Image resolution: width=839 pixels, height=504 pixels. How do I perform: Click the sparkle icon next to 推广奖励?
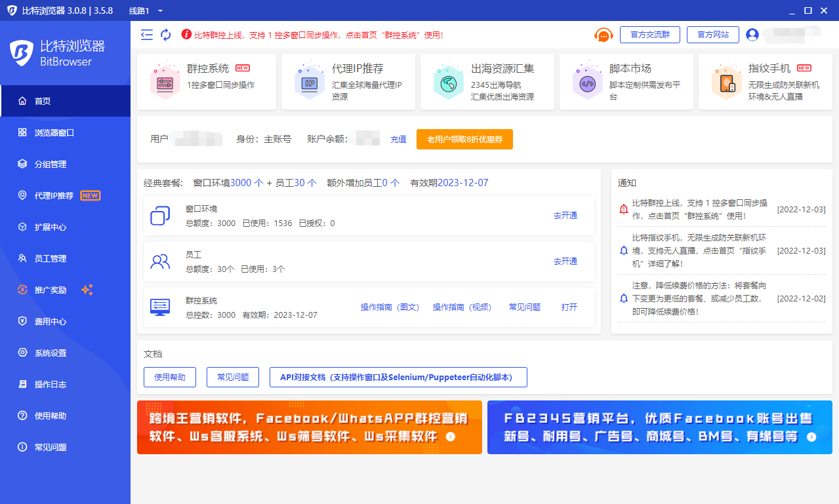pyautogui.click(x=87, y=290)
